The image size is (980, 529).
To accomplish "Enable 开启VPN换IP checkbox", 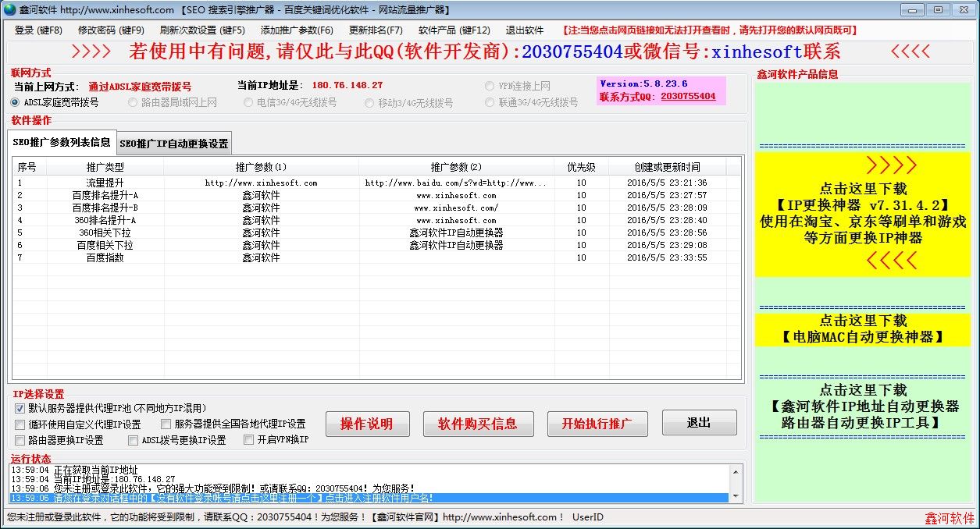I will click(x=249, y=440).
